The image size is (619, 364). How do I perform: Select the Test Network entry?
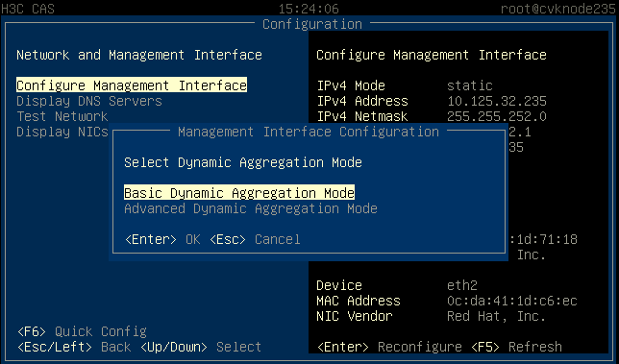(x=62, y=116)
